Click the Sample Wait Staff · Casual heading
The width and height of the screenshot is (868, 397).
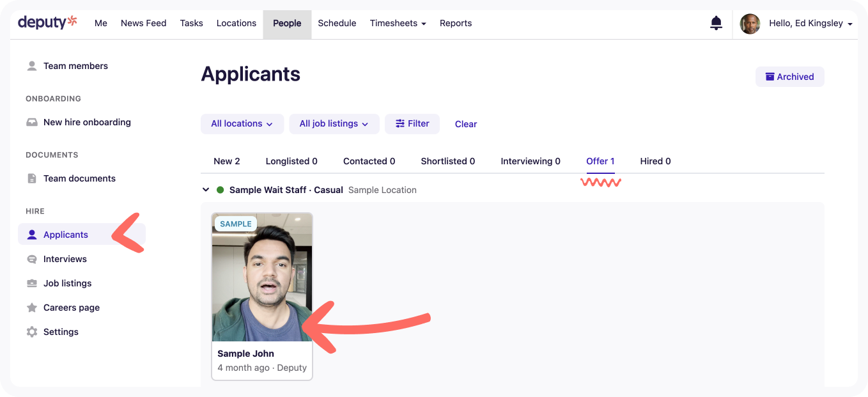pos(286,190)
